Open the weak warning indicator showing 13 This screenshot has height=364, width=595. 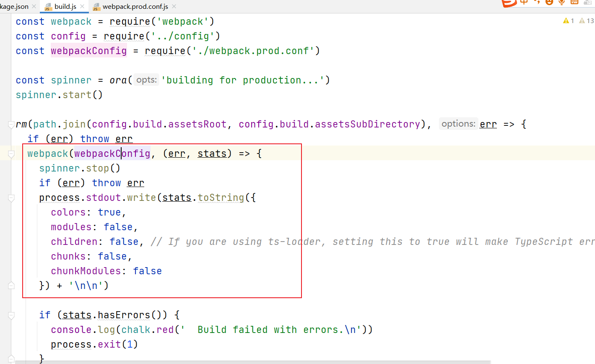(x=586, y=21)
